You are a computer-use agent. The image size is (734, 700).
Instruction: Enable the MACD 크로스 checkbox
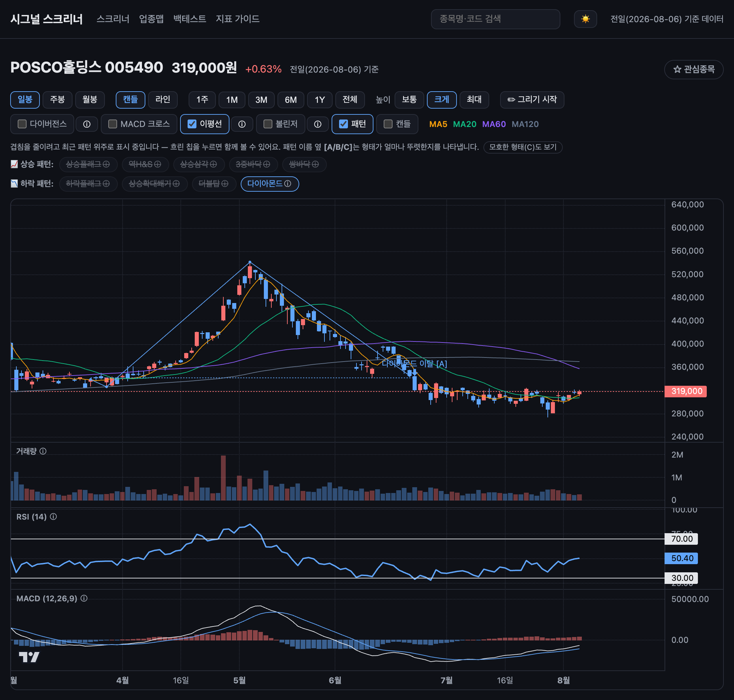click(113, 124)
